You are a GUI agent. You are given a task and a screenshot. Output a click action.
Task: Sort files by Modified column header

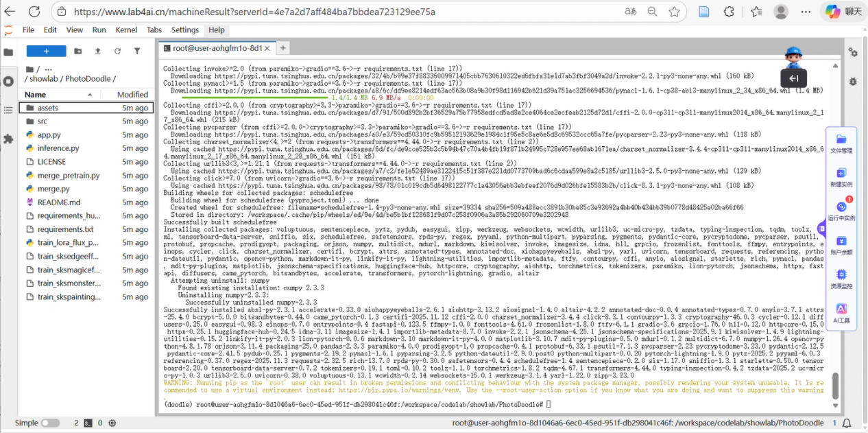(x=132, y=95)
